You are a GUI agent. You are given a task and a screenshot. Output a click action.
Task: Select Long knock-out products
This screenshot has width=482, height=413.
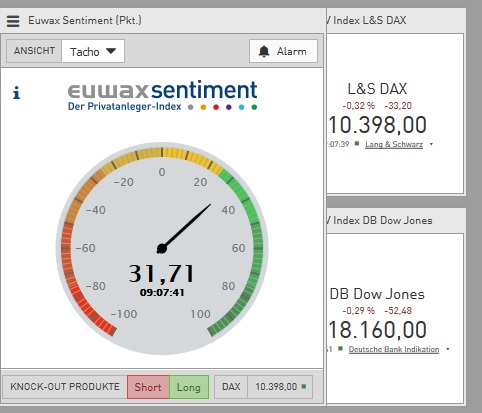click(x=189, y=387)
